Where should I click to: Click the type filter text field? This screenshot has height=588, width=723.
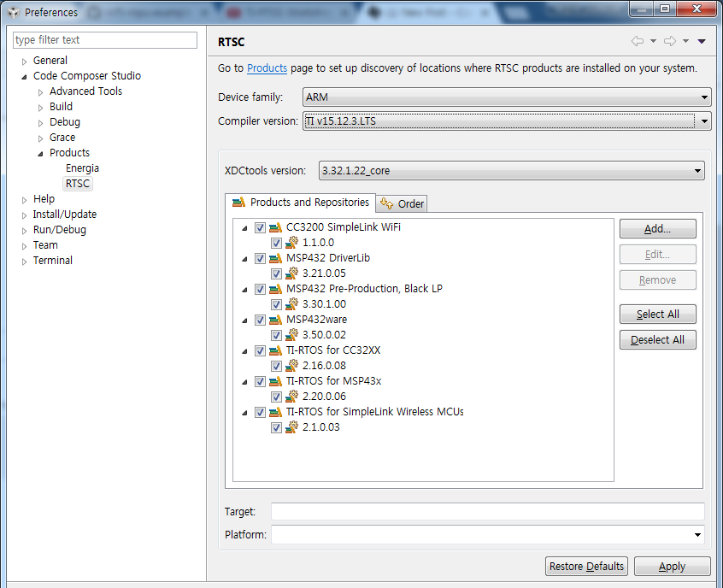pos(105,40)
